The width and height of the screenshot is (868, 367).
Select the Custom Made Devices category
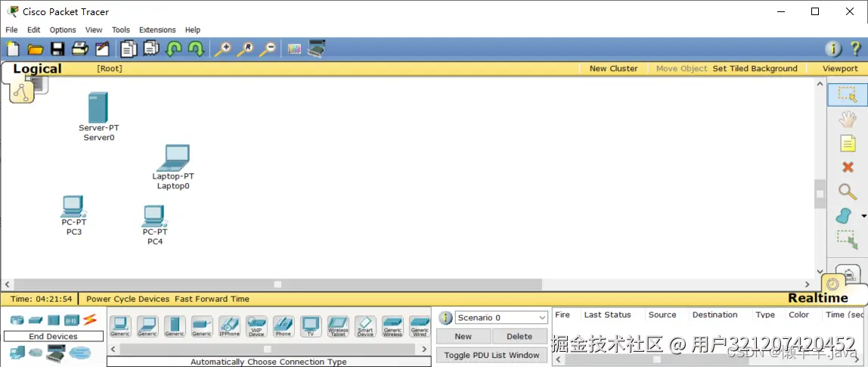pos(55,352)
